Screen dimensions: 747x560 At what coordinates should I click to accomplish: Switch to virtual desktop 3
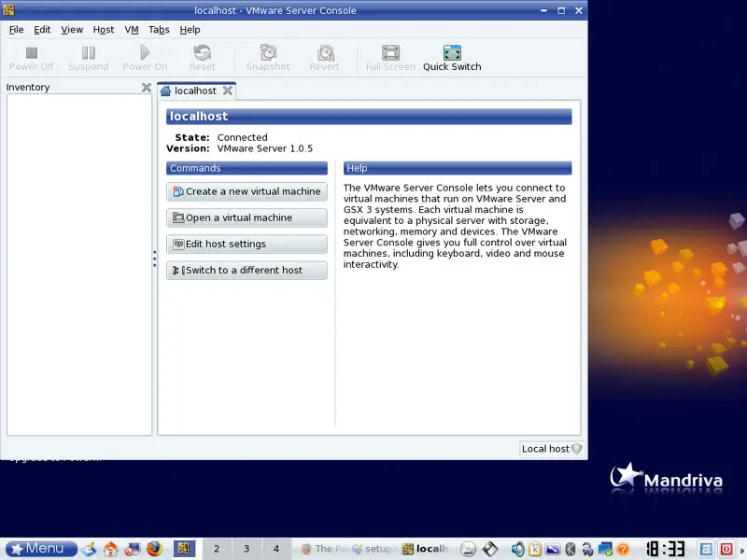247,549
